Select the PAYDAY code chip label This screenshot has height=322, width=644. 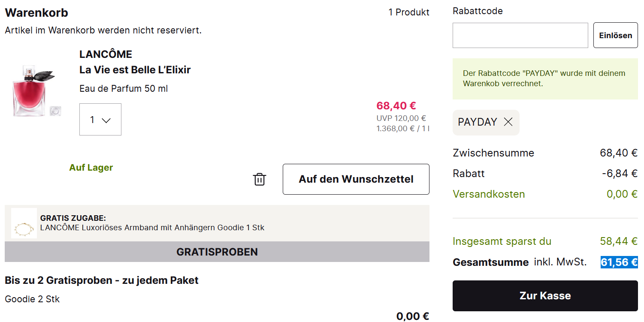tap(477, 122)
